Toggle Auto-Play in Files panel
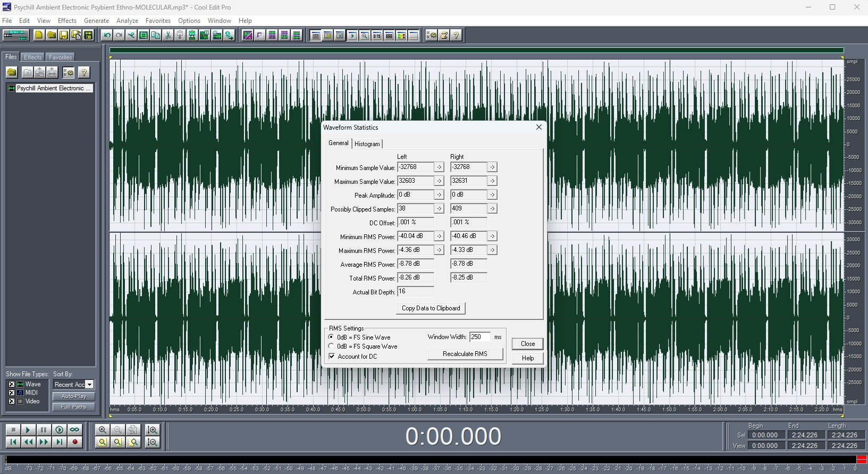The width and height of the screenshot is (868, 474). pos(73,396)
